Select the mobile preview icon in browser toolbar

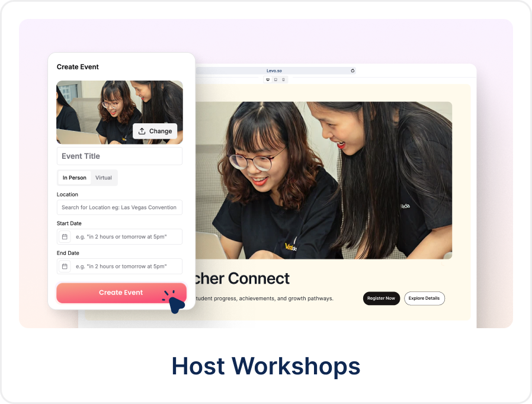[x=283, y=79]
